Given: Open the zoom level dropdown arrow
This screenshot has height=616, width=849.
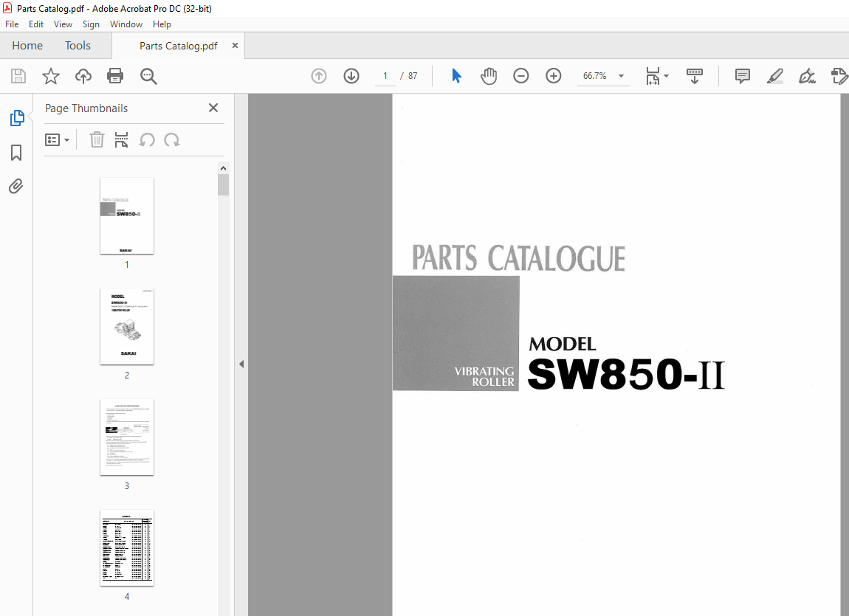Looking at the screenshot, I should click(x=621, y=76).
